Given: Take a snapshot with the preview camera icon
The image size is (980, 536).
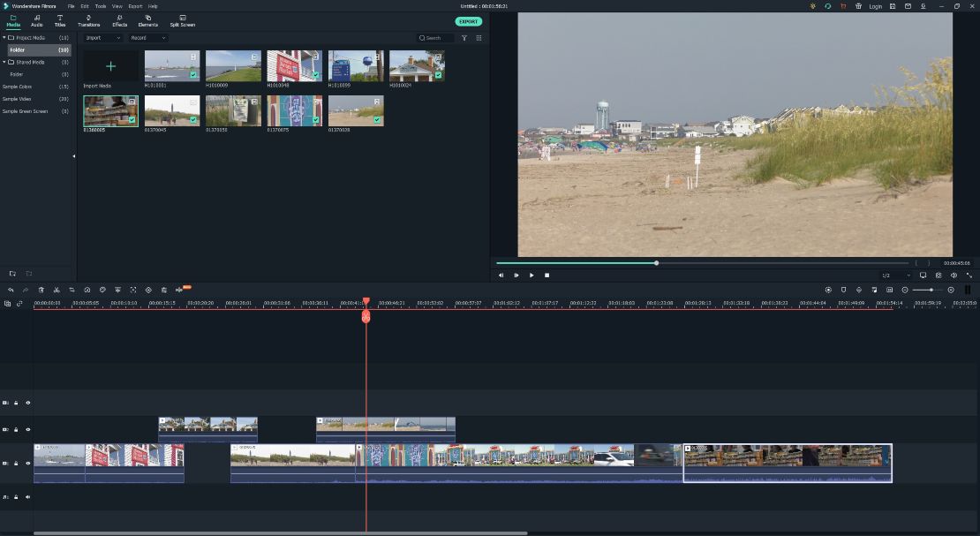Looking at the screenshot, I should click(939, 276).
